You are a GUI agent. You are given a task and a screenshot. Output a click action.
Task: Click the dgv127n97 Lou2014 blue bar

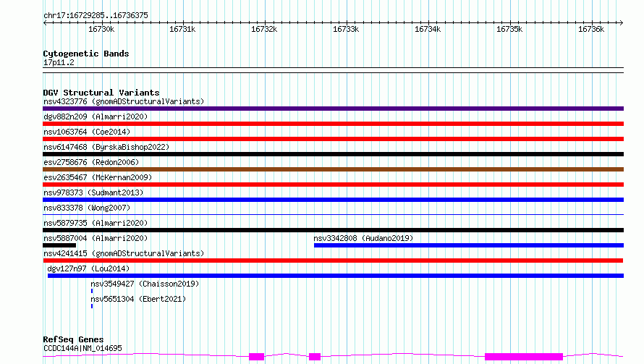[336, 276]
